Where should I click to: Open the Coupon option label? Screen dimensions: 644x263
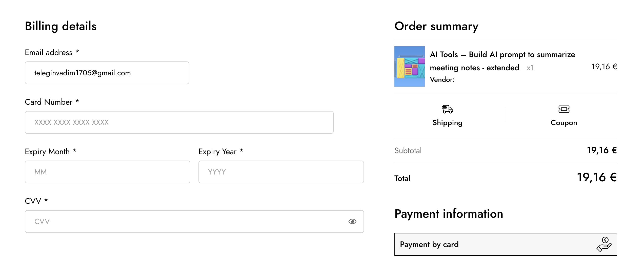click(x=564, y=123)
